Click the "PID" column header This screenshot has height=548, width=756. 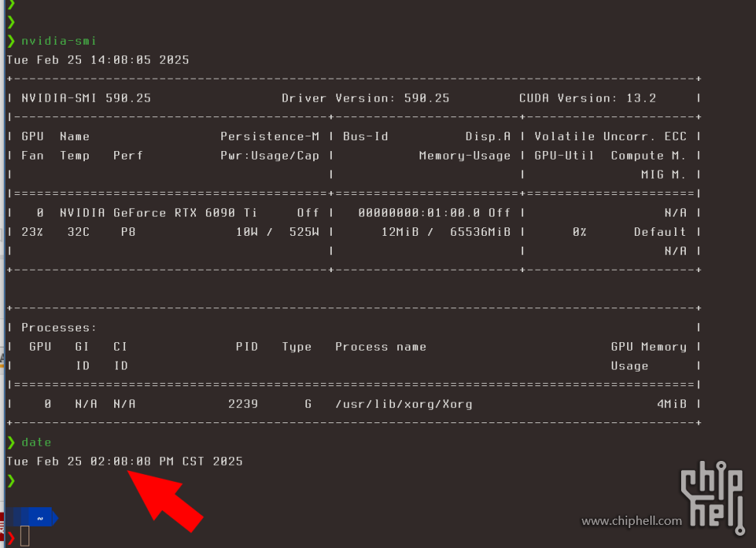pyautogui.click(x=247, y=347)
